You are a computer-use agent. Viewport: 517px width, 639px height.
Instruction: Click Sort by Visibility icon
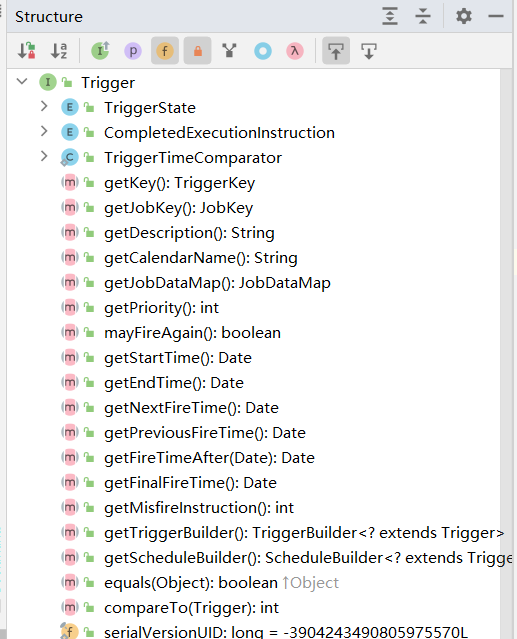click(26, 51)
